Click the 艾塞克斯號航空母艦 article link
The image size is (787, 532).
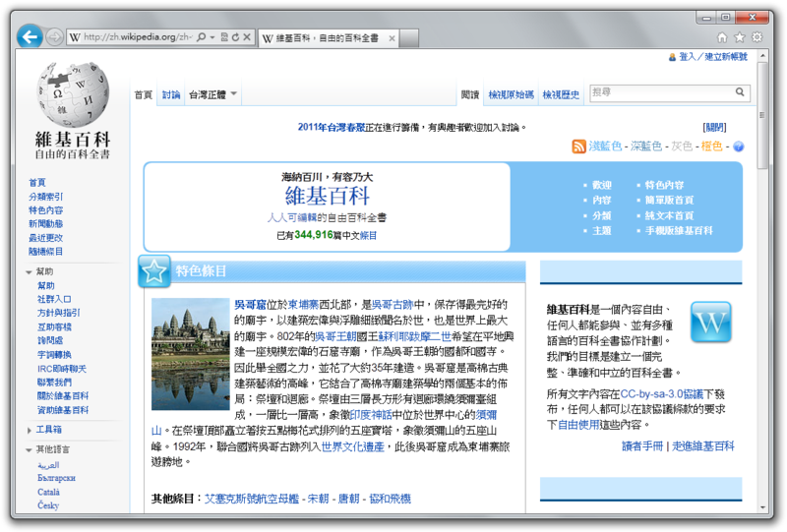[x=252, y=499]
